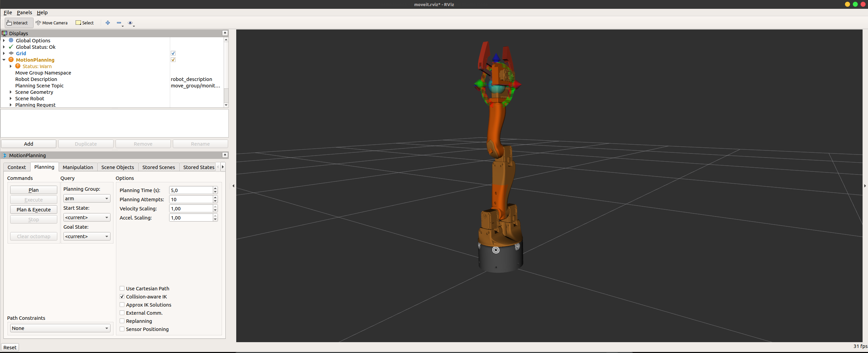Click the blue Z-axis arrow marker
This screenshot has height=353, width=868.
coord(496,57)
